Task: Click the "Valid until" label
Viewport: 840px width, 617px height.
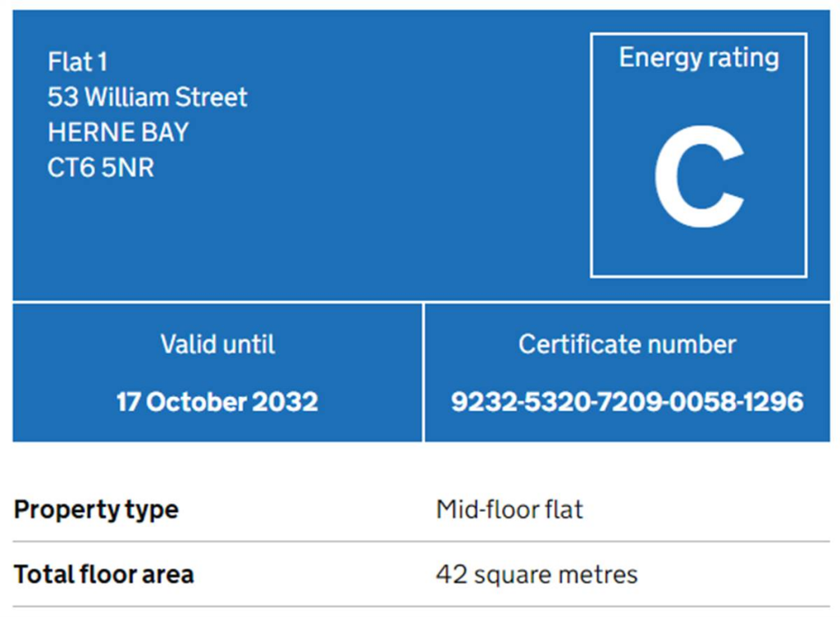Action: coord(217,344)
